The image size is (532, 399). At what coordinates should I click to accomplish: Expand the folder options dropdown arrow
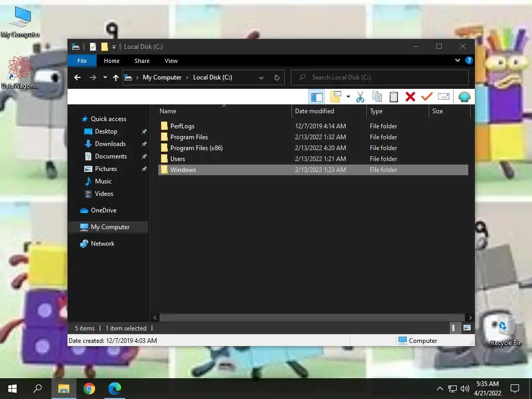(348, 97)
